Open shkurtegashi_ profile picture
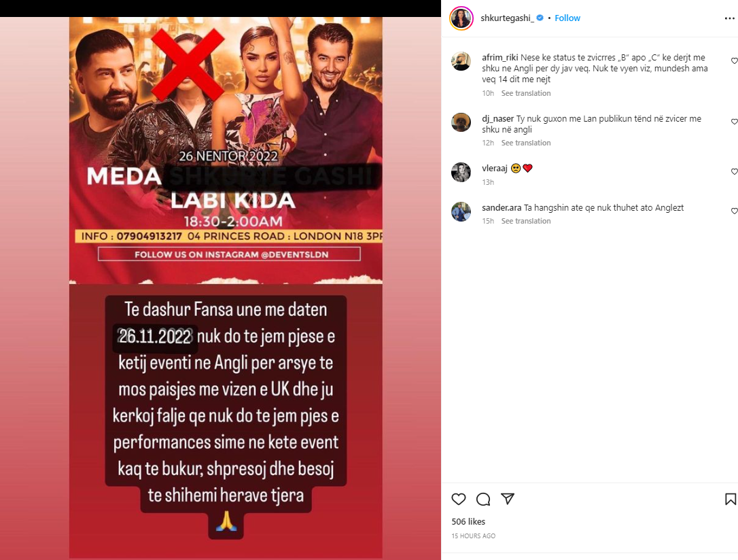Viewport: 738px width, 560px height. 461,18
